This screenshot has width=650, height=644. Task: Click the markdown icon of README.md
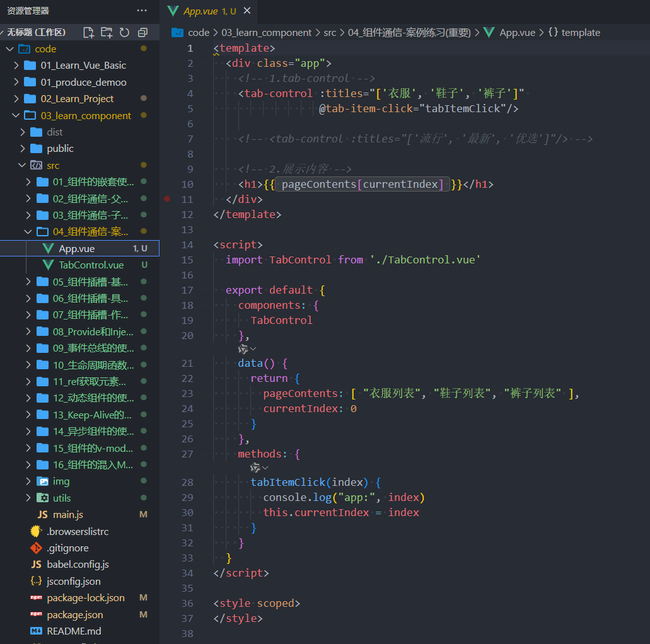[36, 631]
